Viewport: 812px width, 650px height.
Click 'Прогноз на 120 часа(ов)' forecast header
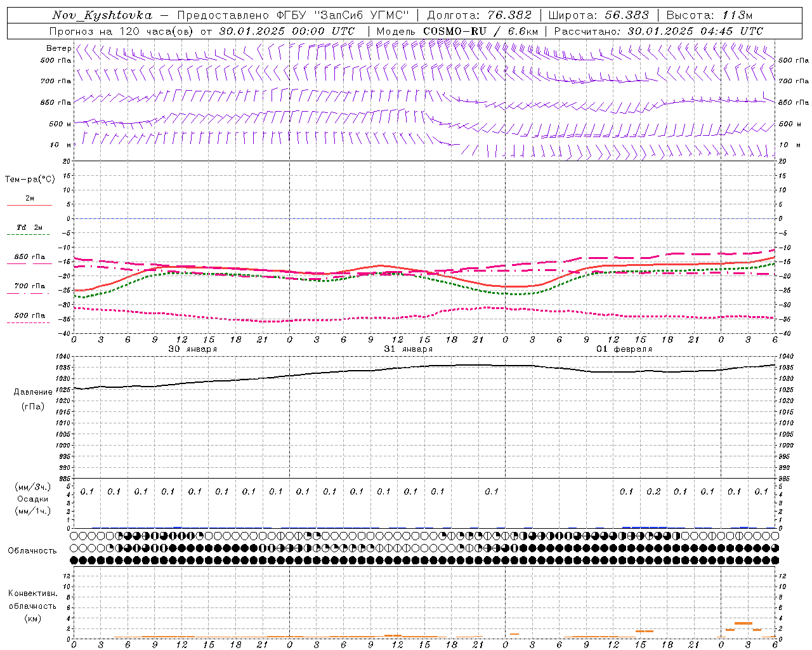(x=121, y=31)
